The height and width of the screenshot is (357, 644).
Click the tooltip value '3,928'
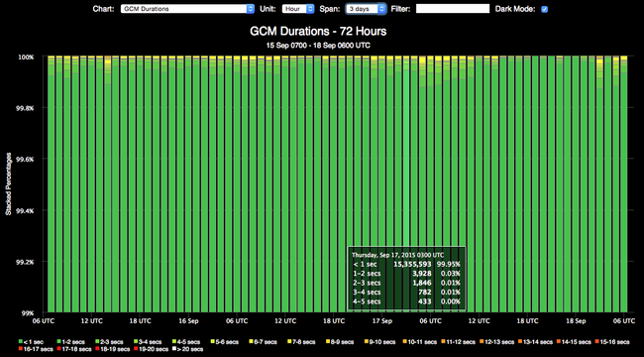[x=422, y=273]
